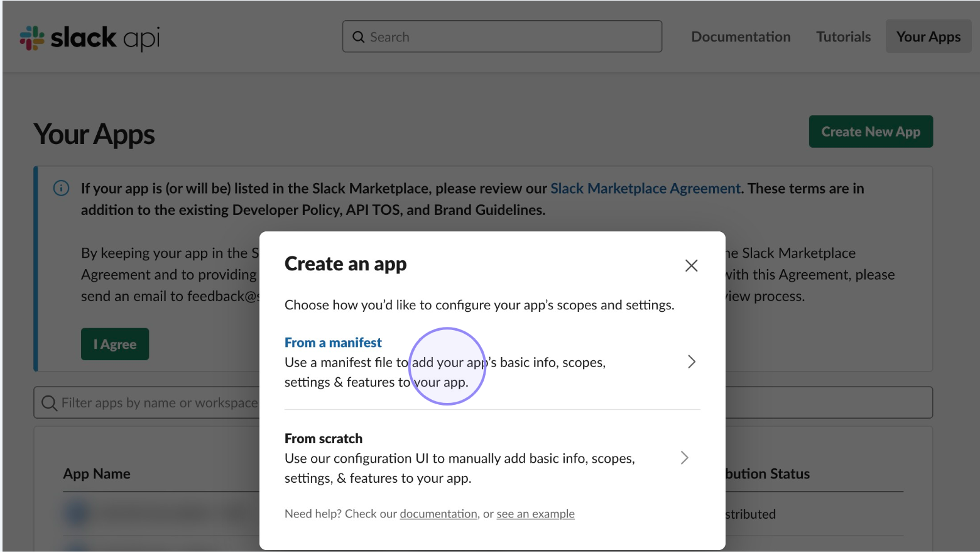The width and height of the screenshot is (980, 552).
Task: Switch to the Your Apps tab
Action: (x=928, y=36)
